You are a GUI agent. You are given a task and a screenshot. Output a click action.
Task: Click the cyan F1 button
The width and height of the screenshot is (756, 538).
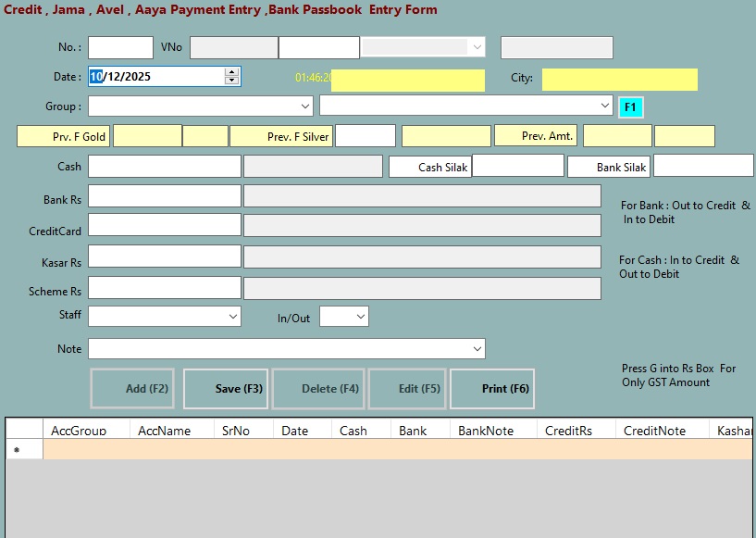[630, 107]
